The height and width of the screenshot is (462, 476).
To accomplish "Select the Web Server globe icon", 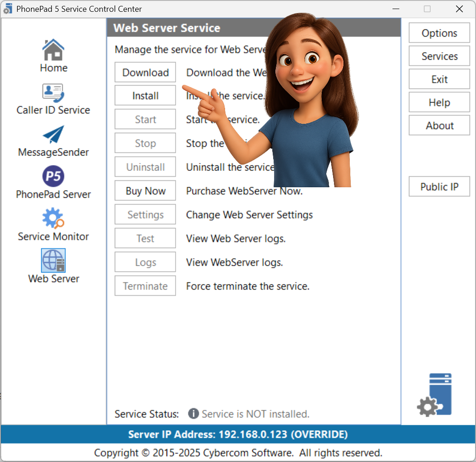I will pos(54,261).
